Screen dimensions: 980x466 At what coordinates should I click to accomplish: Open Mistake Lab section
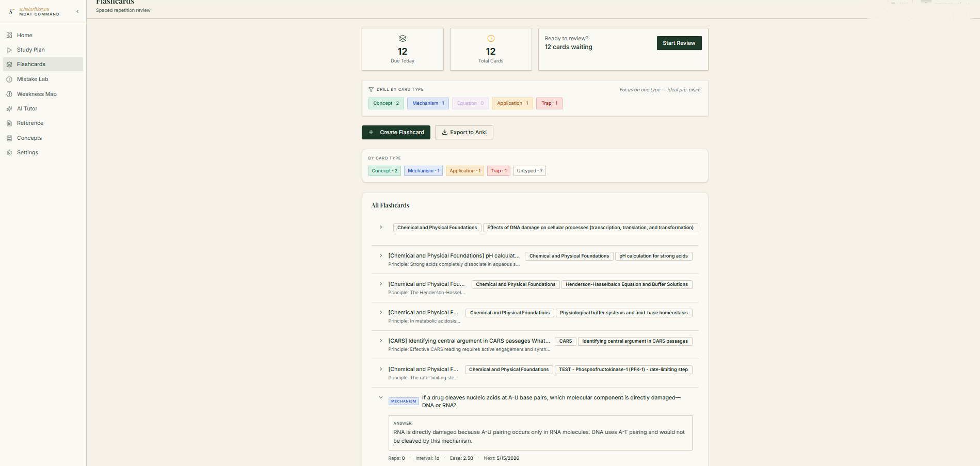click(x=43, y=79)
